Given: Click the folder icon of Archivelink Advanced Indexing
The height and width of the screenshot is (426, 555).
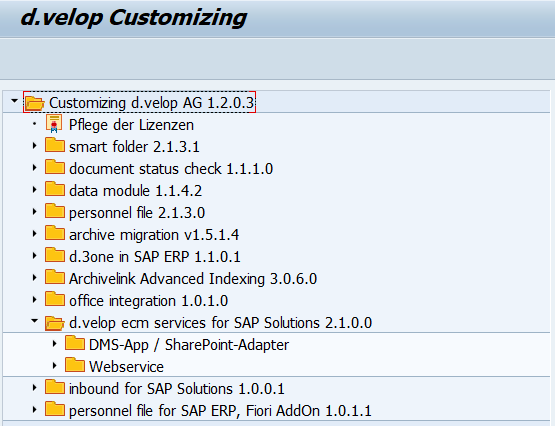Looking at the screenshot, I should [55, 277].
